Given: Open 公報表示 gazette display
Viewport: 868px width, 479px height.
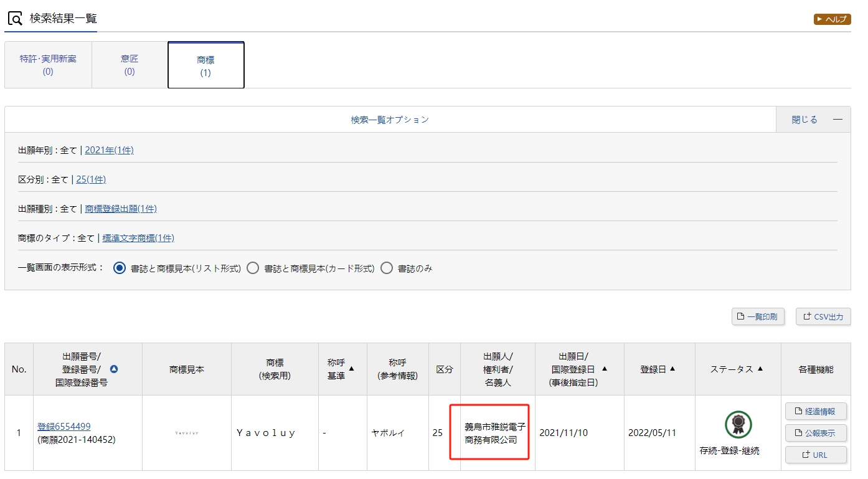Looking at the screenshot, I should click(x=816, y=433).
